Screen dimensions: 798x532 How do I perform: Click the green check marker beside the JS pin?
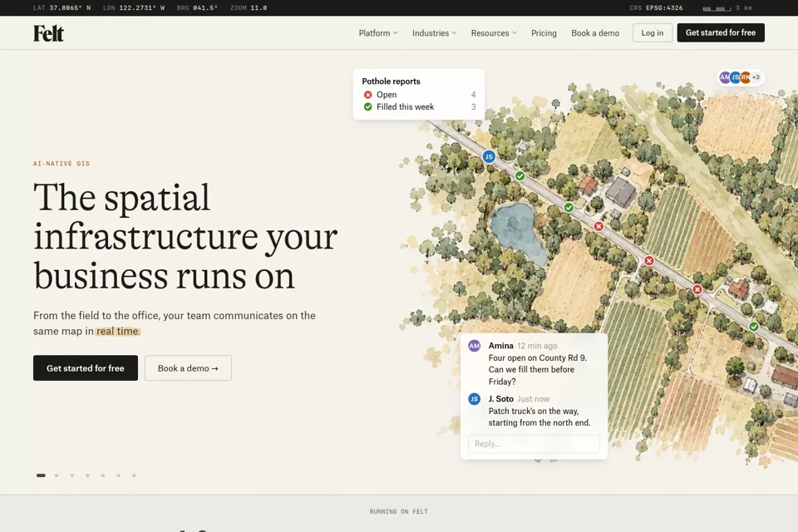tap(520, 176)
